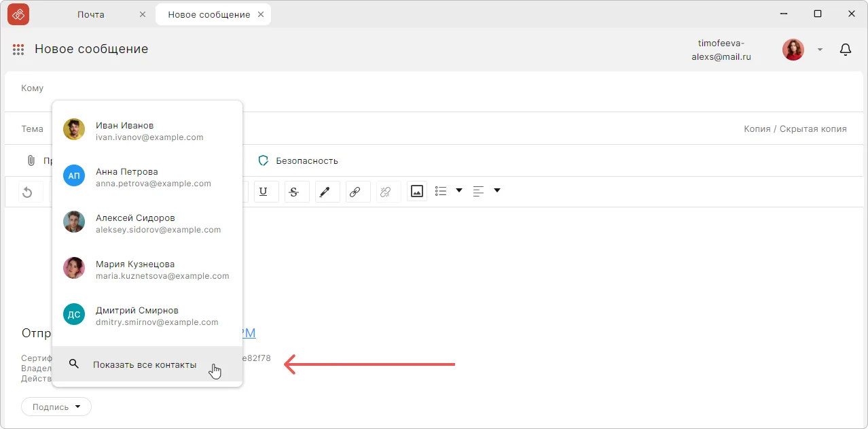This screenshot has width=868, height=429.
Task: Click the undo arrow icon
Action: point(28,192)
